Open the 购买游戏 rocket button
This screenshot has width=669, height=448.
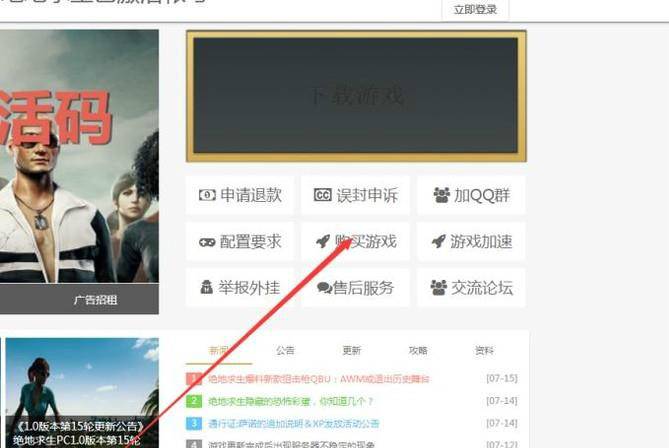(x=355, y=241)
